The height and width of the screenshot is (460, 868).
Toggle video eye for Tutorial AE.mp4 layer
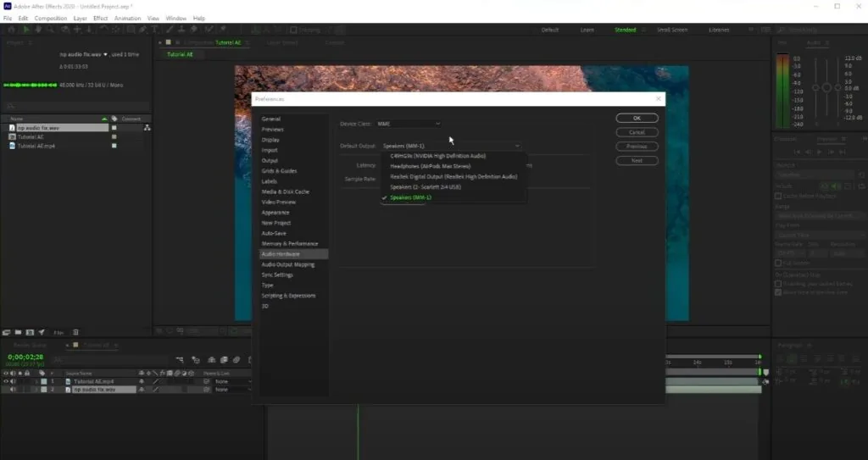tap(6, 381)
